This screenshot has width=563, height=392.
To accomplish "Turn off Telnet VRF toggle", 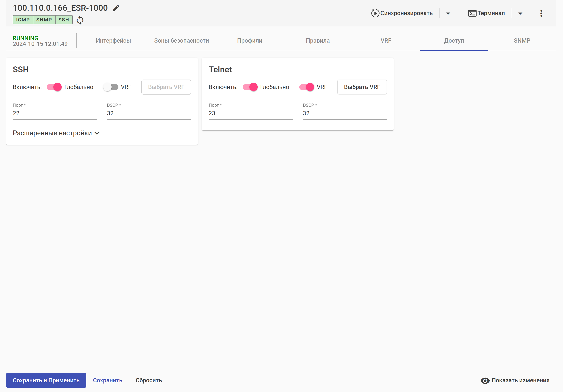I will pyautogui.click(x=307, y=87).
